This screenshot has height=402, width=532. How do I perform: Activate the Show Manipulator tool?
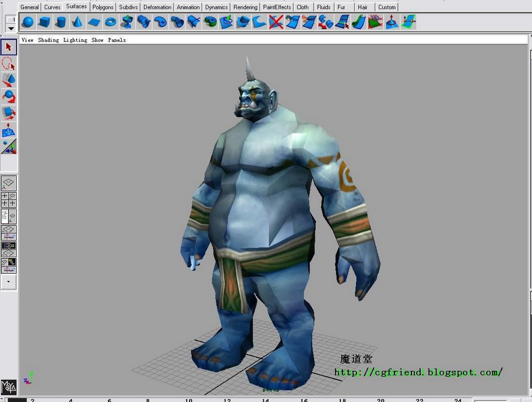pyautogui.click(x=9, y=130)
